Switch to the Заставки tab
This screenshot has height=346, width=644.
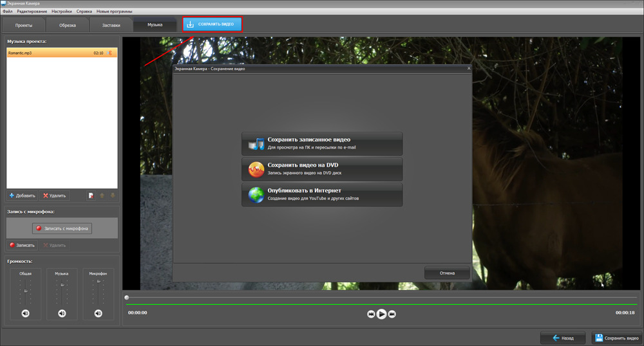point(111,25)
